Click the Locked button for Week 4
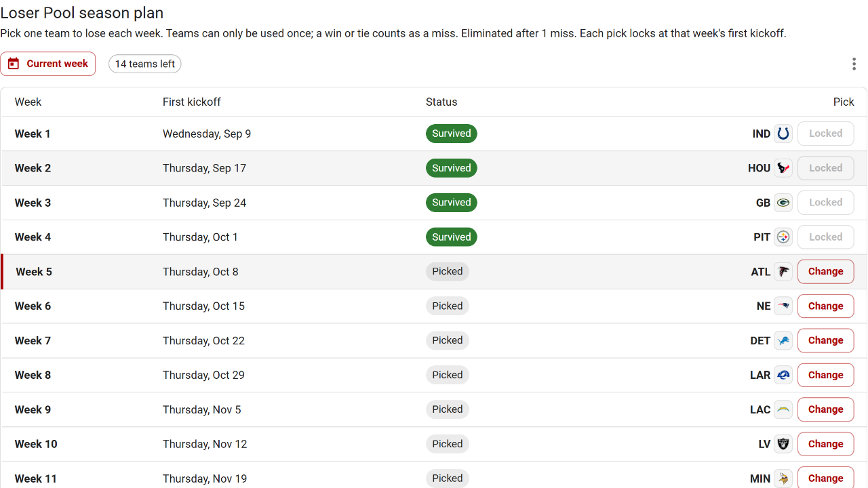 pos(825,237)
